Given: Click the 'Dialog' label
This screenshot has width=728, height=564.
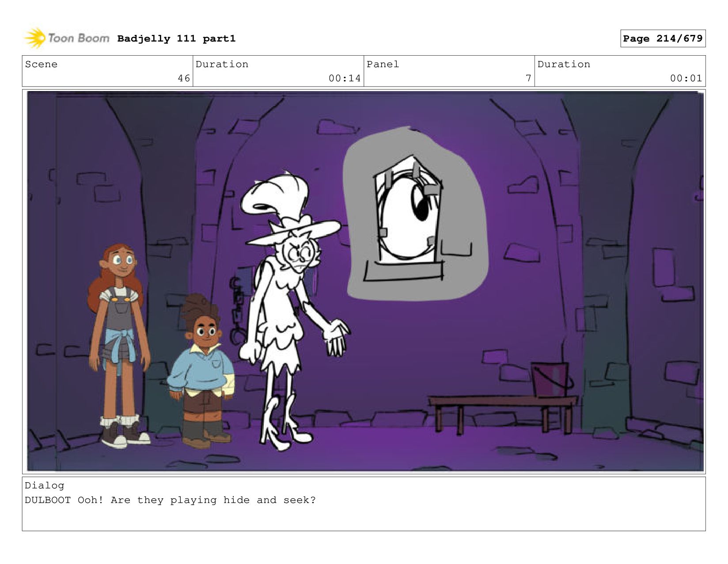Looking at the screenshot, I should tap(44, 485).
